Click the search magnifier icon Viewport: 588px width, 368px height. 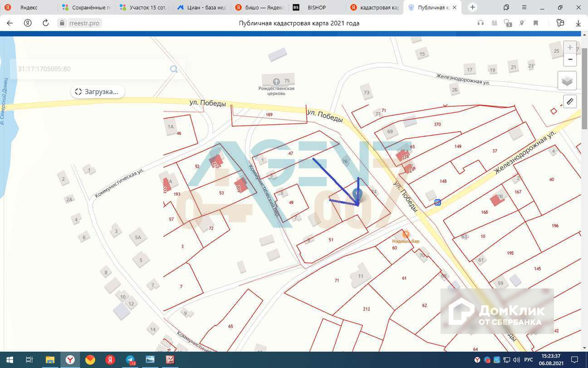pos(174,69)
